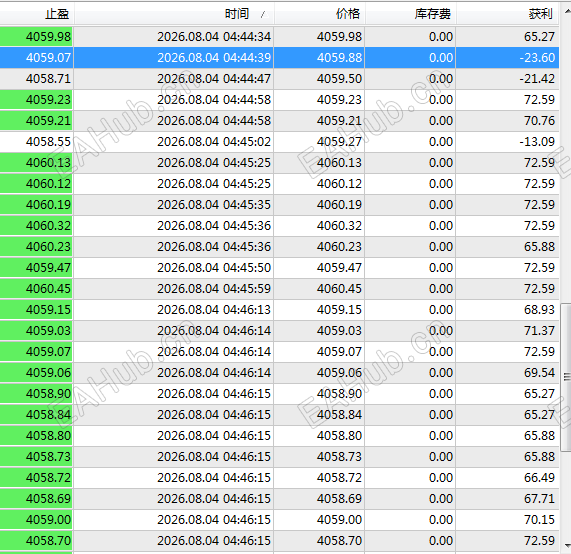Image resolution: width=571 pixels, height=554 pixels.
Task: Select the row timed 04:44:34
Action: [x=279, y=37]
